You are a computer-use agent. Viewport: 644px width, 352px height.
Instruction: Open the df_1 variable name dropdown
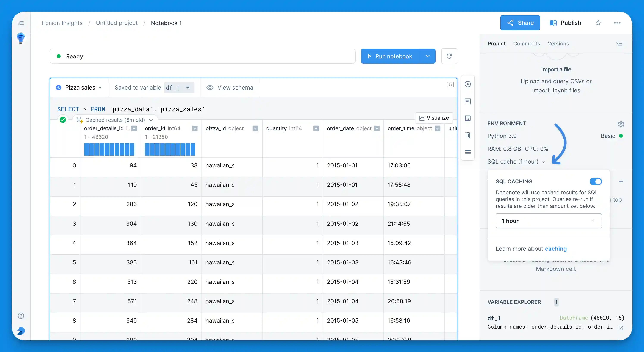tap(179, 88)
